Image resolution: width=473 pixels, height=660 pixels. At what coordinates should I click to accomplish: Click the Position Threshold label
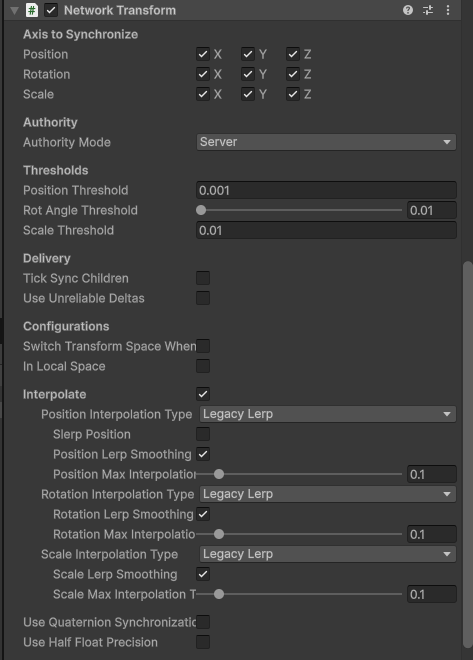click(x=76, y=190)
